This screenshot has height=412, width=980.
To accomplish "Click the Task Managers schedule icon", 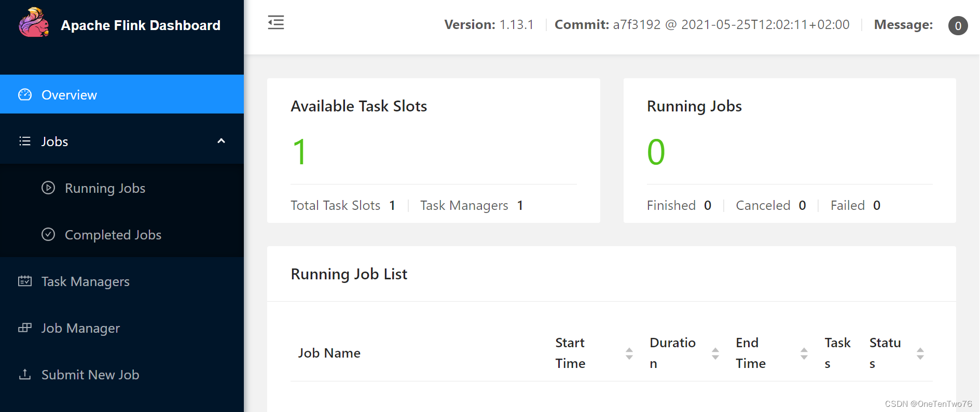I will (25, 281).
